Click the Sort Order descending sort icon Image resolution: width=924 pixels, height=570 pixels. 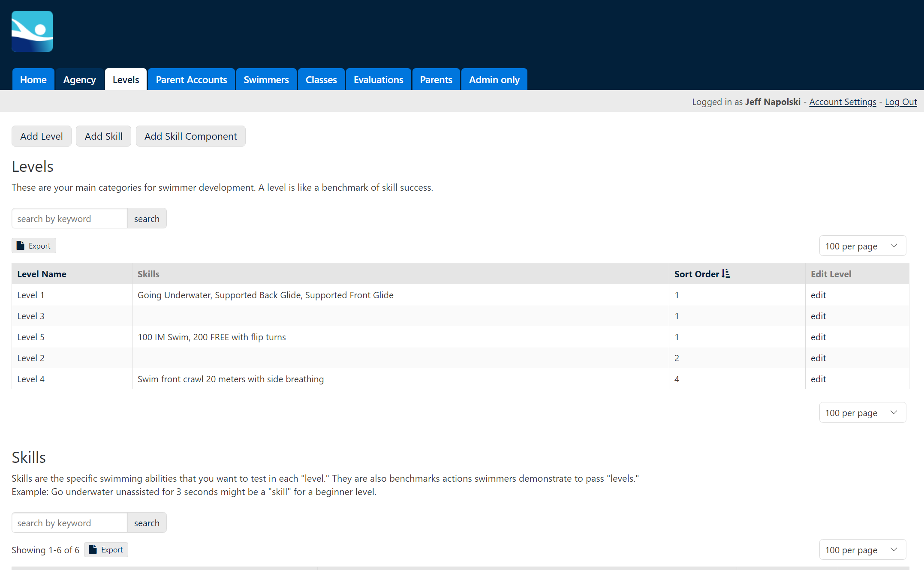pyautogui.click(x=725, y=273)
